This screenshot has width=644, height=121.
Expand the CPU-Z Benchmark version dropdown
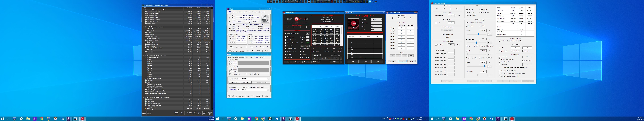[268, 79]
